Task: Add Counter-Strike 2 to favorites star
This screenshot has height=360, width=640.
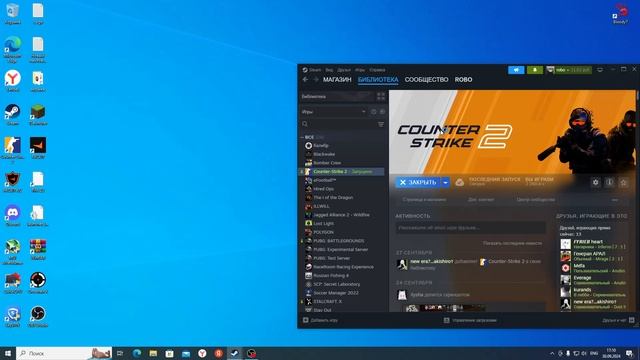Action: click(x=623, y=182)
